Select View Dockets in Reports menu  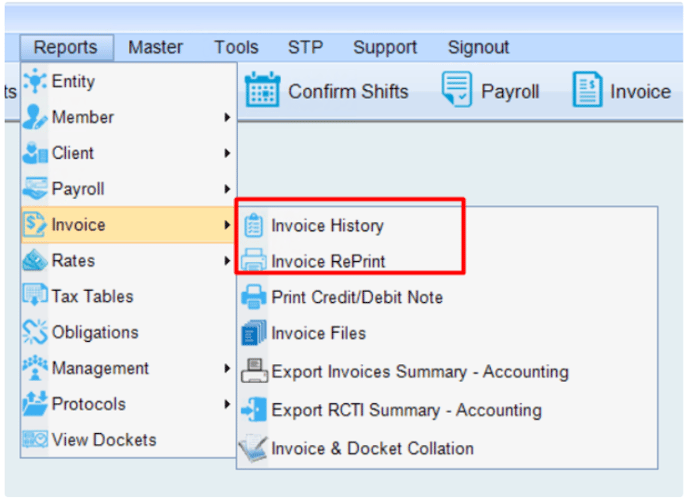(129, 440)
